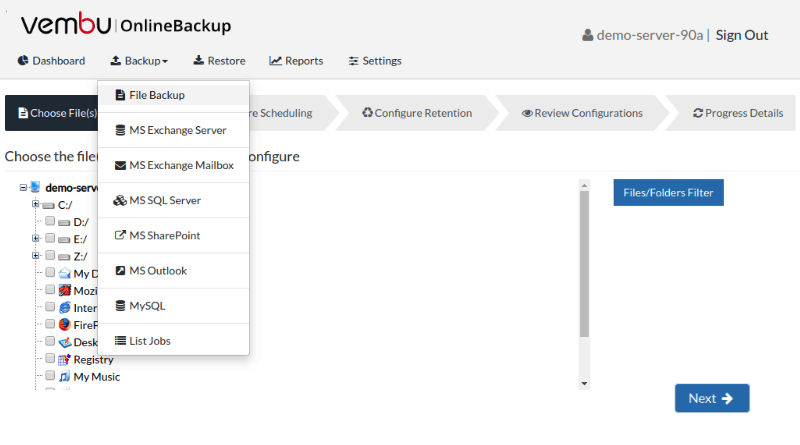Select MS SharePoint backup option
The width and height of the screenshot is (800, 445).
coord(173,236)
